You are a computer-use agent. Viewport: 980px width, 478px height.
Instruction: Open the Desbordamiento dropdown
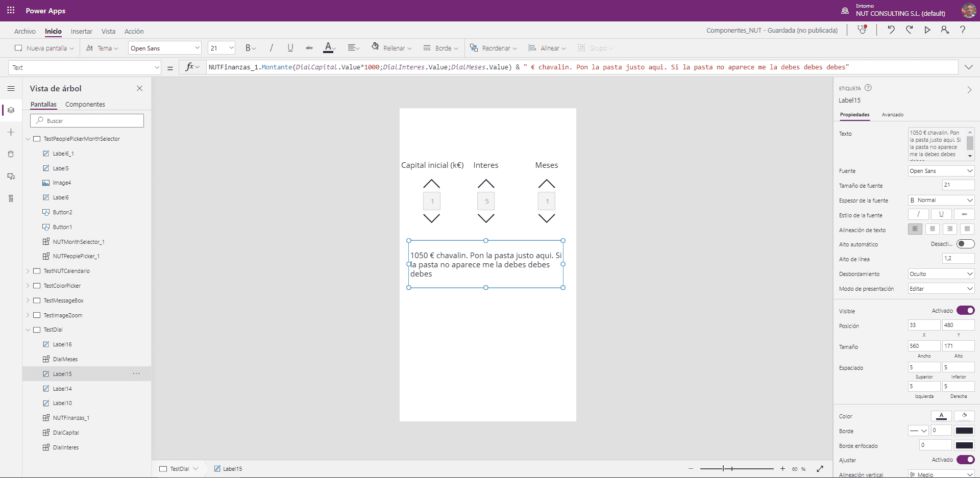[x=941, y=274]
